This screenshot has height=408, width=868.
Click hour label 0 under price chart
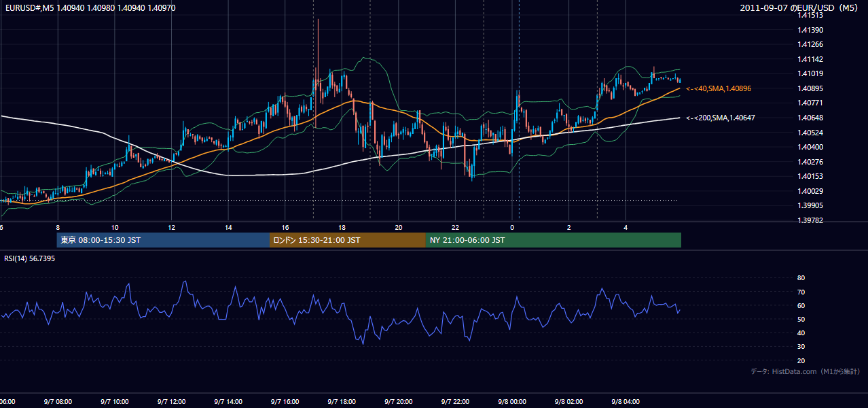[x=512, y=227]
